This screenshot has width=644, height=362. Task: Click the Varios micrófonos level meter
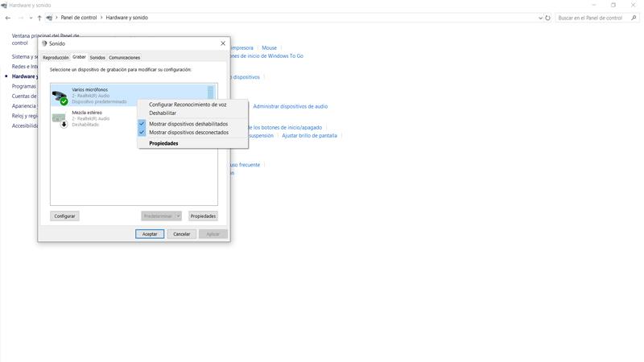210,93
